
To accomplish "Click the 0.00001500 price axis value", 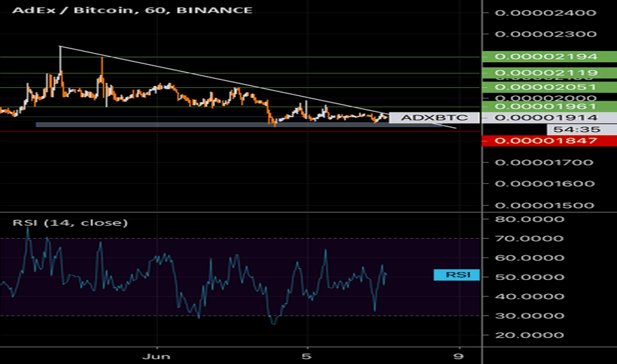I will tap(545, 205).
